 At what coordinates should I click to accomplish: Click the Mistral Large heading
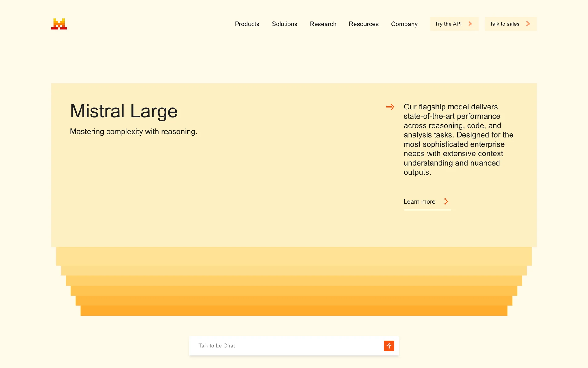pos(124,111)
